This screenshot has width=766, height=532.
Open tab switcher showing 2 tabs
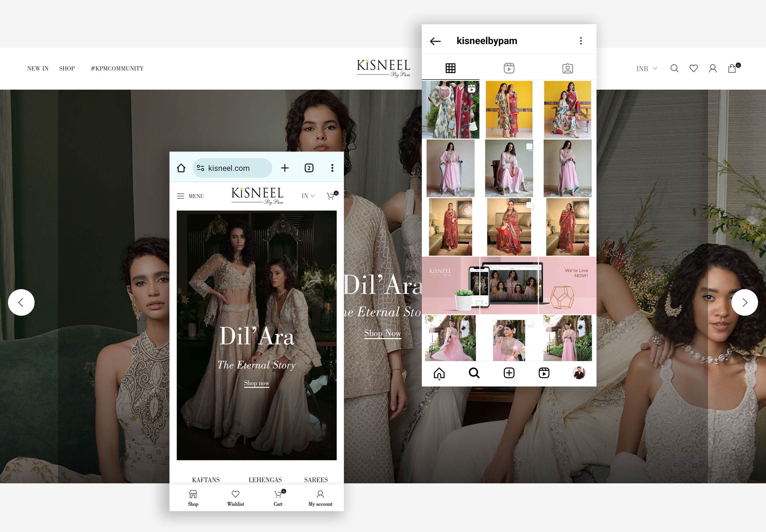click(309, 168)
